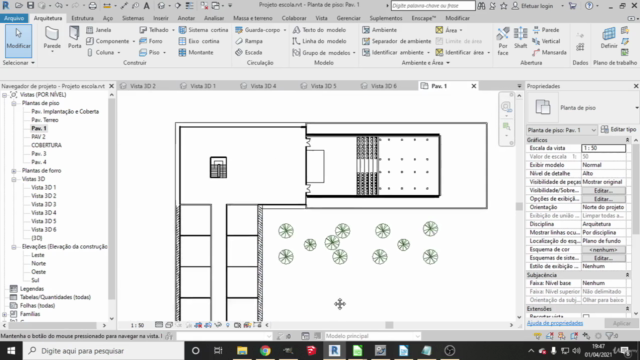Expand Plantas de forro tree node
This screenshot has width=640, height=360.
pyautogui.click(x=14, y=171)
